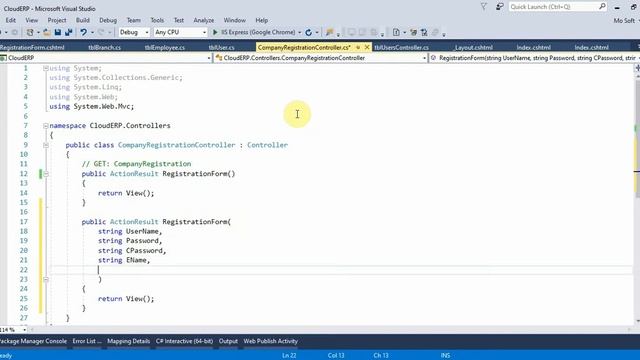Switch to RegistrationForm.cshtml tab
Viewport: 640px width, 360px height.
click(x=33, y=47)
